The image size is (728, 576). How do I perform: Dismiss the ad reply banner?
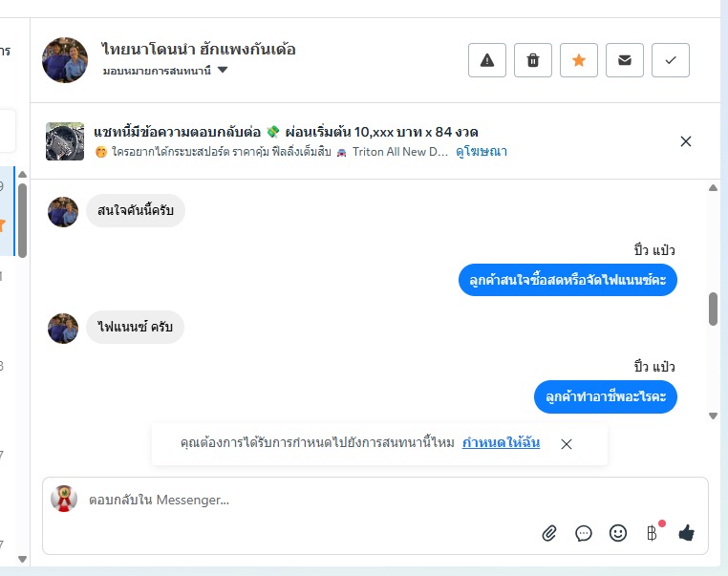(x=685, y=141)
